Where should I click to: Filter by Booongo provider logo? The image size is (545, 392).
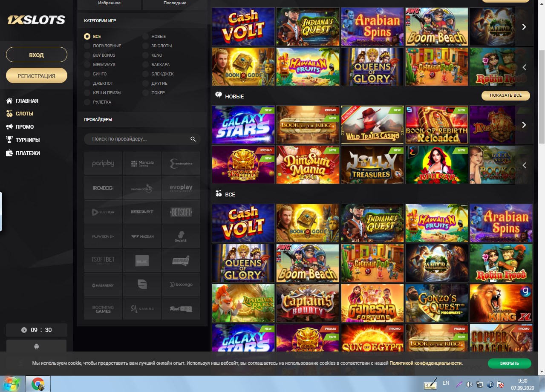[181, 285]
